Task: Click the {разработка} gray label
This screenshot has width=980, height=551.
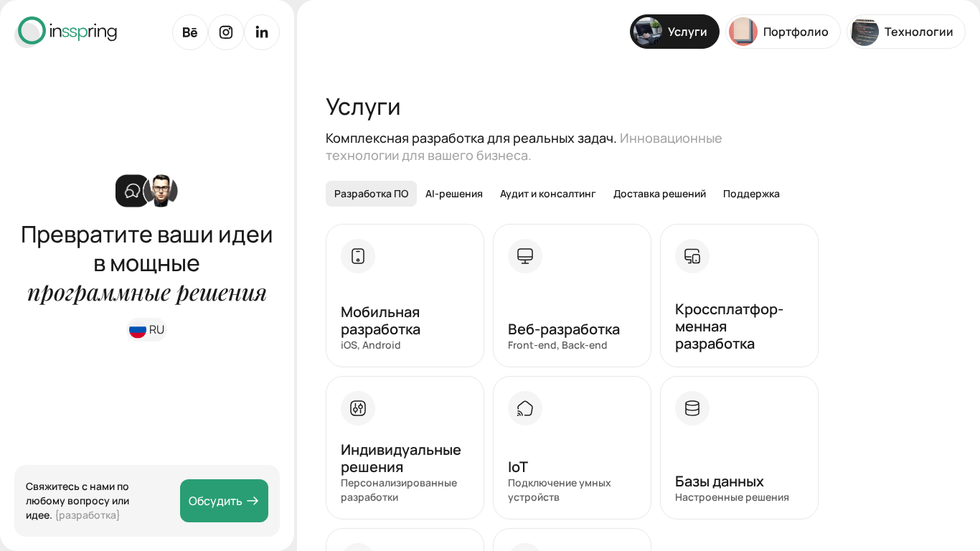Action: click(88, 515)
